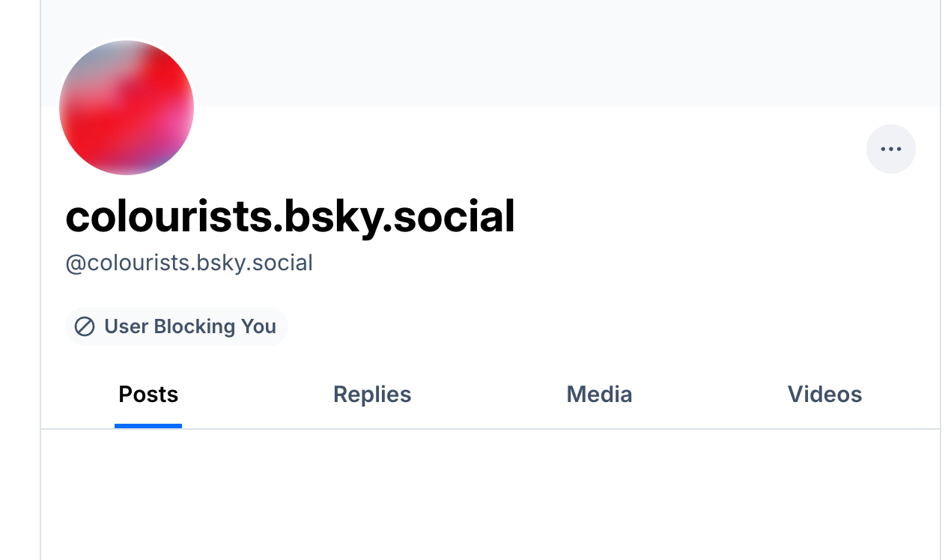The height and width of the screenshot is (560, 951).
Task: Click the blocked circle-slash icon
Action: (x=85, y=326)
